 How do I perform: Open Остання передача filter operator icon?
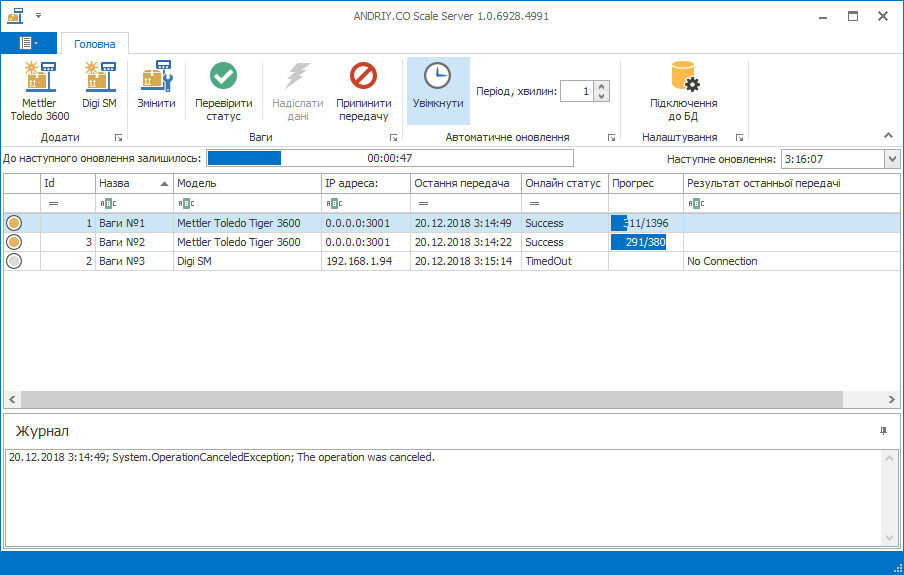coord(423,204)
